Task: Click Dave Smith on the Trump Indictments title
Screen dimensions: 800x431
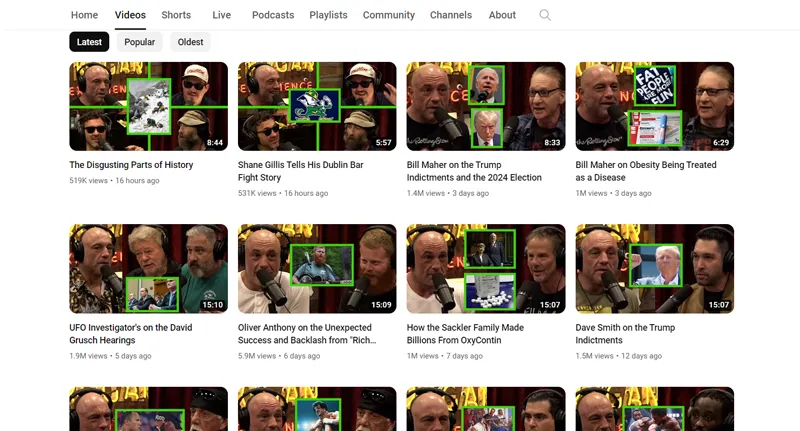Action: point(625,333)
